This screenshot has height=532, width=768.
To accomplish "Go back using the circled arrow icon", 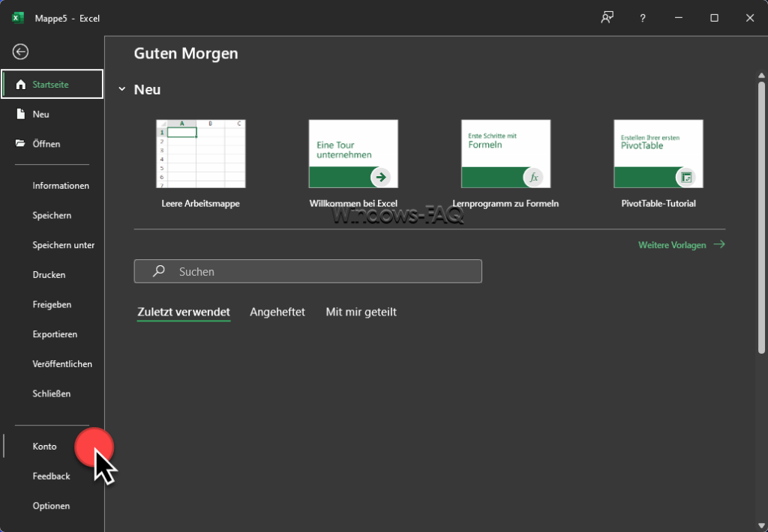I will (x=20, y=52).
